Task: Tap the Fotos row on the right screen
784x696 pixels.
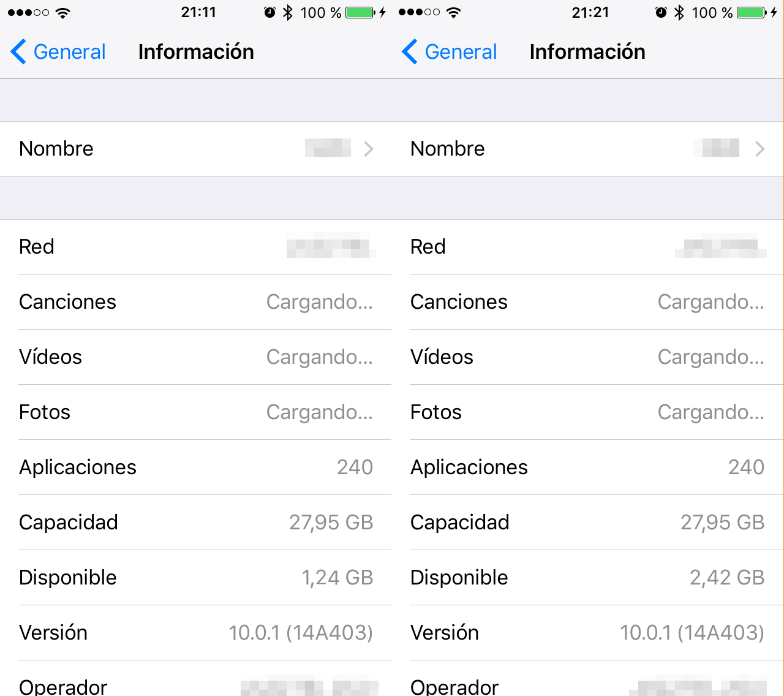Action: tap(587, 412)
